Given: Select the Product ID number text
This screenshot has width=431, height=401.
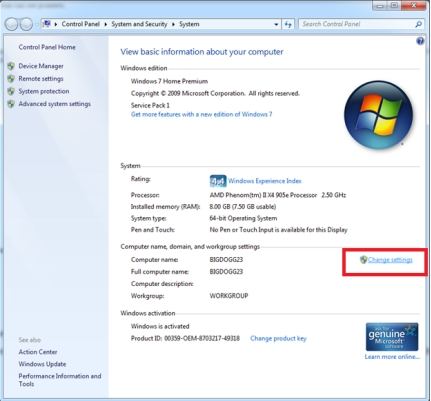Looking at the screenshot, I should [x=202, y=338].
